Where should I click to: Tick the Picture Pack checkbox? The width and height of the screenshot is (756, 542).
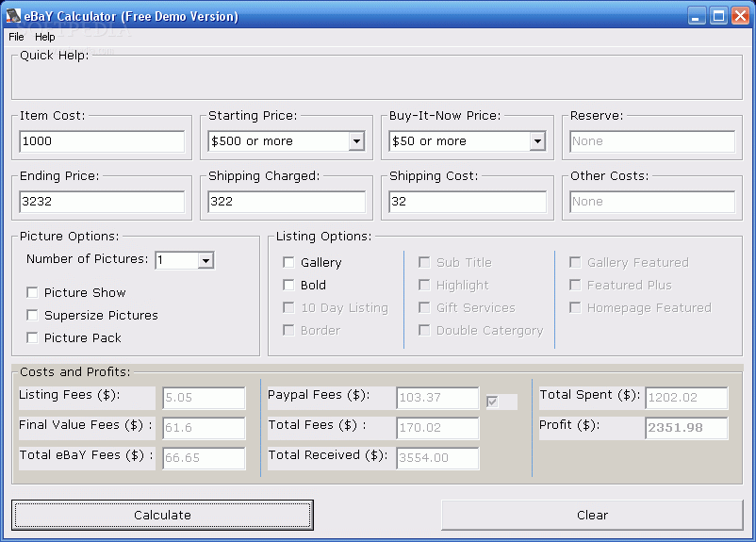pyautogui.click(x=32, y=337)
